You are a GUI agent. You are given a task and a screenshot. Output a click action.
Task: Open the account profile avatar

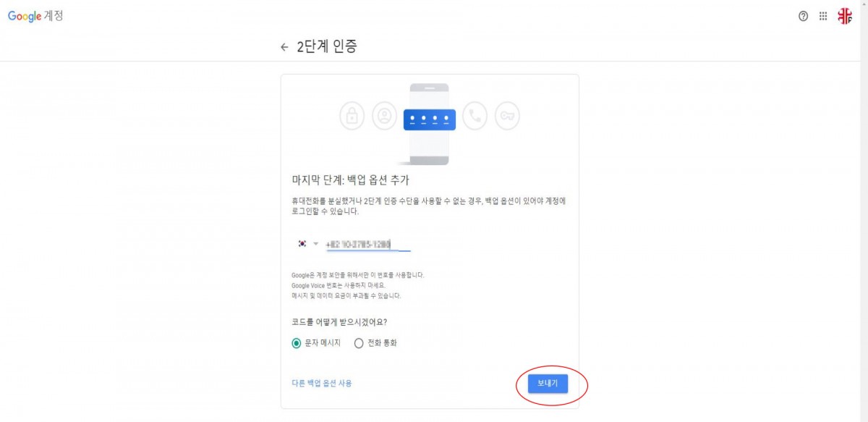pyautogui.click(x=845, y=17)
